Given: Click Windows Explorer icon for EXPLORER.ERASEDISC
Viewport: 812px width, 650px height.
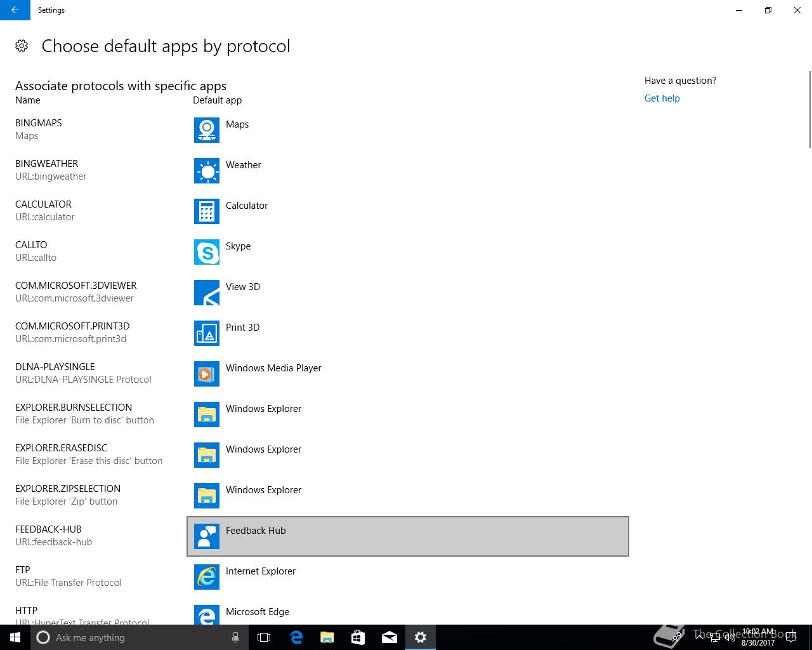Looking at the screenshot, I should point(207,455).
